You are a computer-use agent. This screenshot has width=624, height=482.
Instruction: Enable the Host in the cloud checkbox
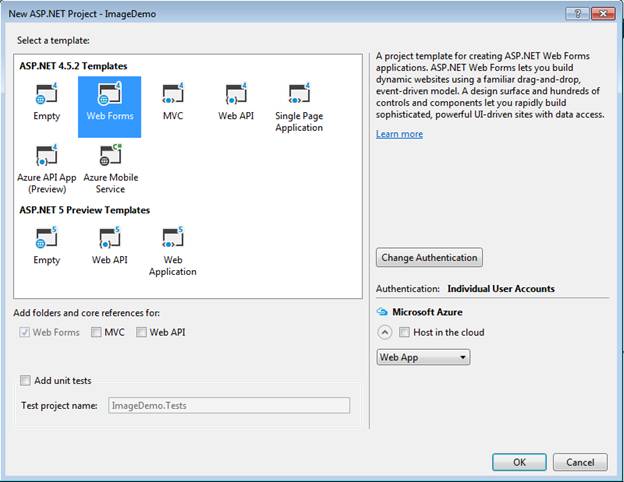[404, 332]
